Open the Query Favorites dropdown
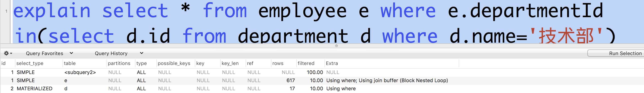The height and width of the screenshot is (93, 644). pos(49,53)
